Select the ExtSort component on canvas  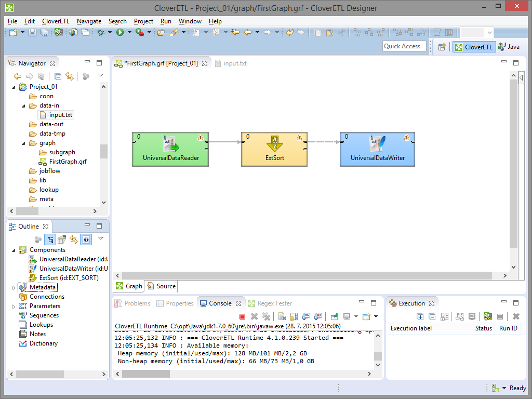pyautogui.click(x=274, y=149)
